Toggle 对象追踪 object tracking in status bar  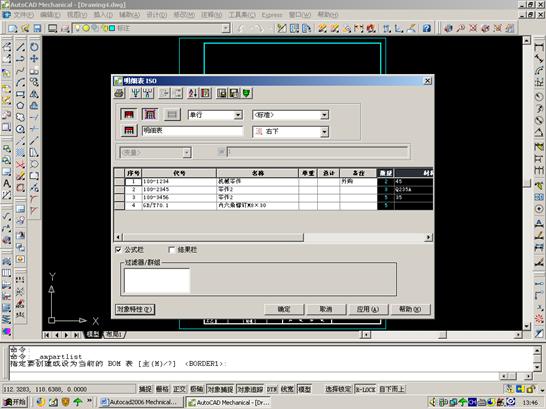coord(250,389)
